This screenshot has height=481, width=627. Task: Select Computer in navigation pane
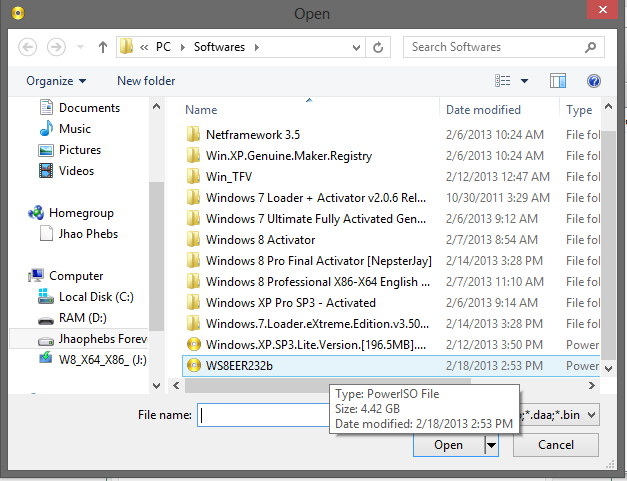click(x=66, y=276)
